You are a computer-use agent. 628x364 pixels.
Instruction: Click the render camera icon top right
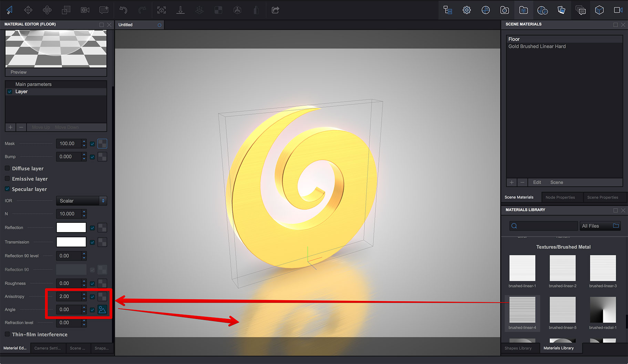coord(618,10)
